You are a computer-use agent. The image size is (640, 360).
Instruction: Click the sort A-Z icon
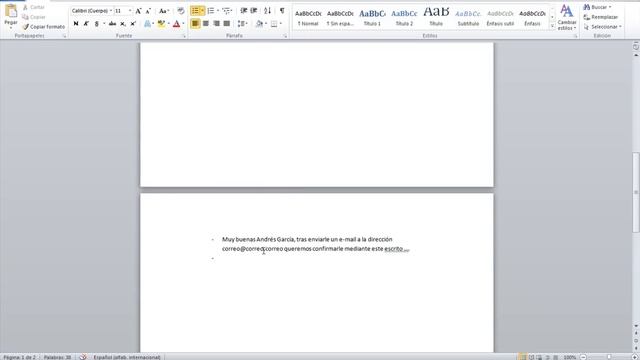coord(267,11)
